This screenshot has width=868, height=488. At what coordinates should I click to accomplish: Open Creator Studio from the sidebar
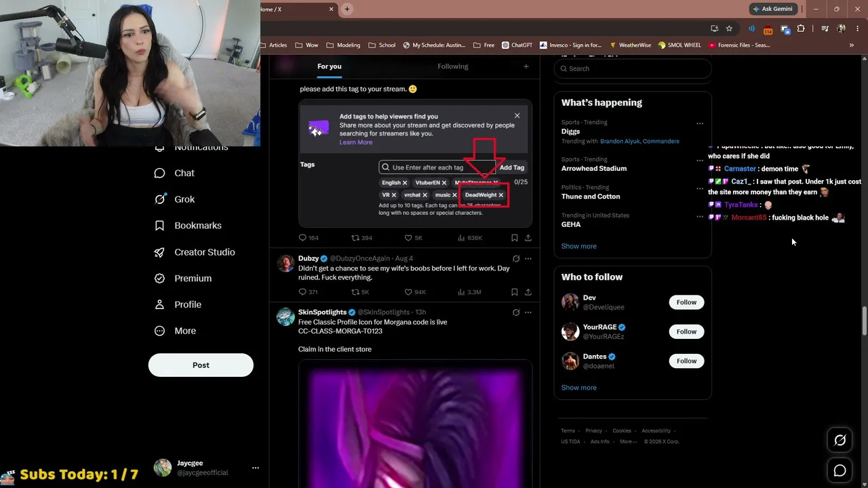pos(195,252)
